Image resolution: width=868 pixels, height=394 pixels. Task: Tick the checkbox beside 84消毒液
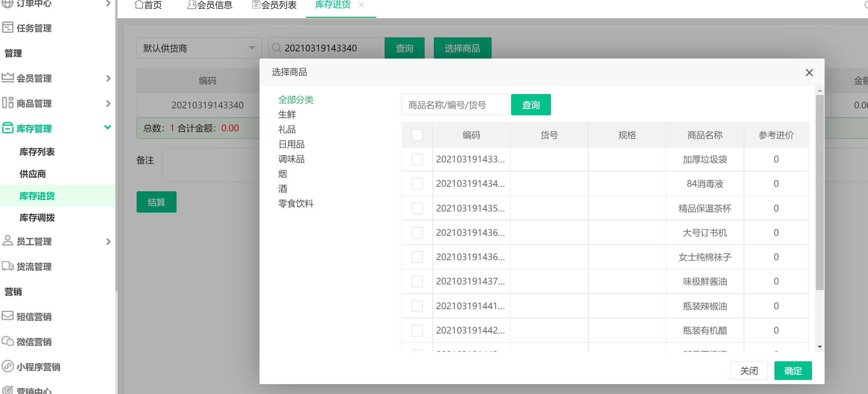(417, 184)
